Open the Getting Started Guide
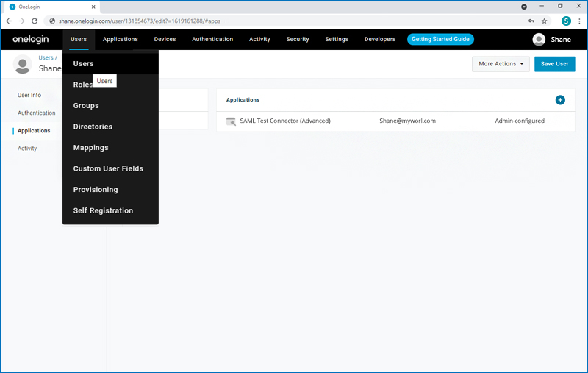588x373 pixels. (440, 39)
